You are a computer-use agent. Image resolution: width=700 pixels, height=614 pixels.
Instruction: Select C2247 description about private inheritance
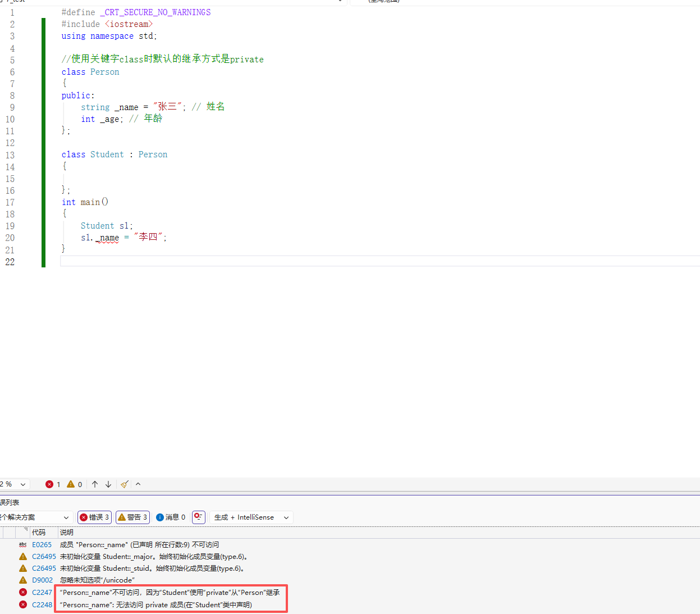point(170,593)
